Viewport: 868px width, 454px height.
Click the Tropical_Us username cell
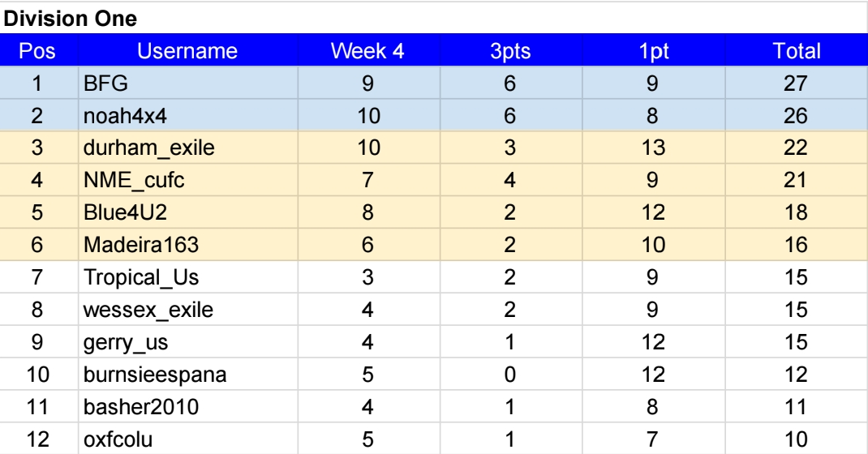[187, 277]
